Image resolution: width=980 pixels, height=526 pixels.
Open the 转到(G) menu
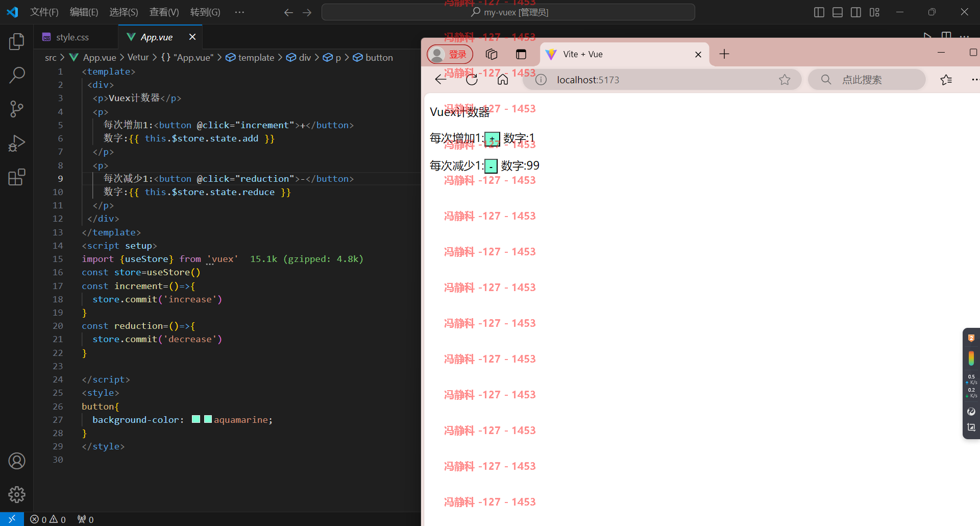coord(205,12)
